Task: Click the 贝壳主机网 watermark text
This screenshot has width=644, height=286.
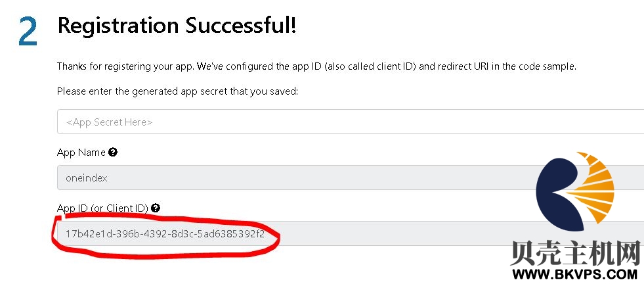Action: 576,252
